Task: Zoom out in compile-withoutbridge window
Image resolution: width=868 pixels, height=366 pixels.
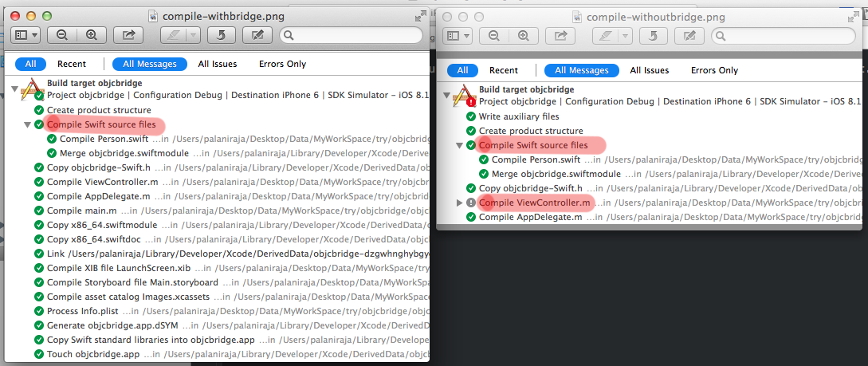Action: (x=494, y=35)
